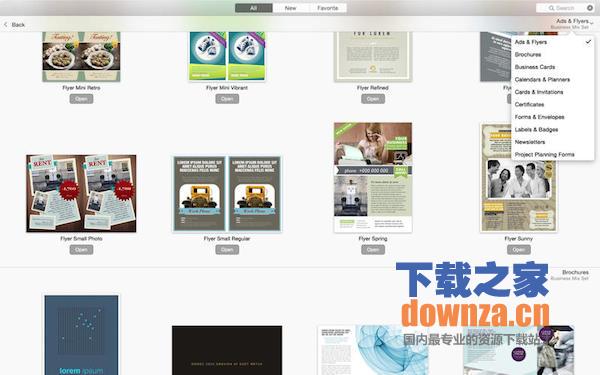Switch to the Favorite tab
Viewport: 600px width, 375px height.
point(328,8)
